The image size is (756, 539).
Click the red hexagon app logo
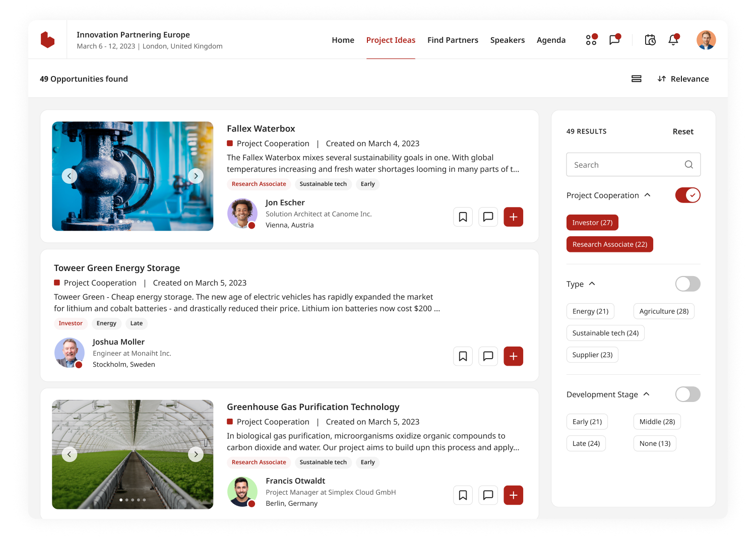point(47,40)
